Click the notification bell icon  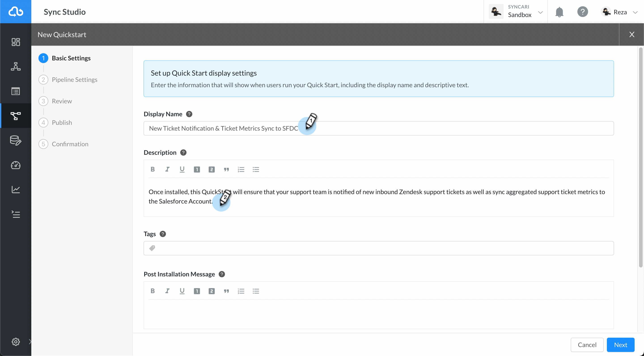pos(559,11)
